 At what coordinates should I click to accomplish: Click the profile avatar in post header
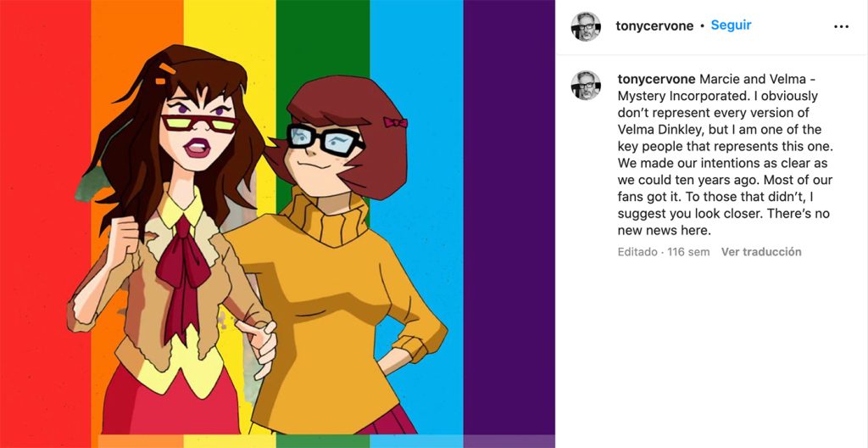[586, 26]
